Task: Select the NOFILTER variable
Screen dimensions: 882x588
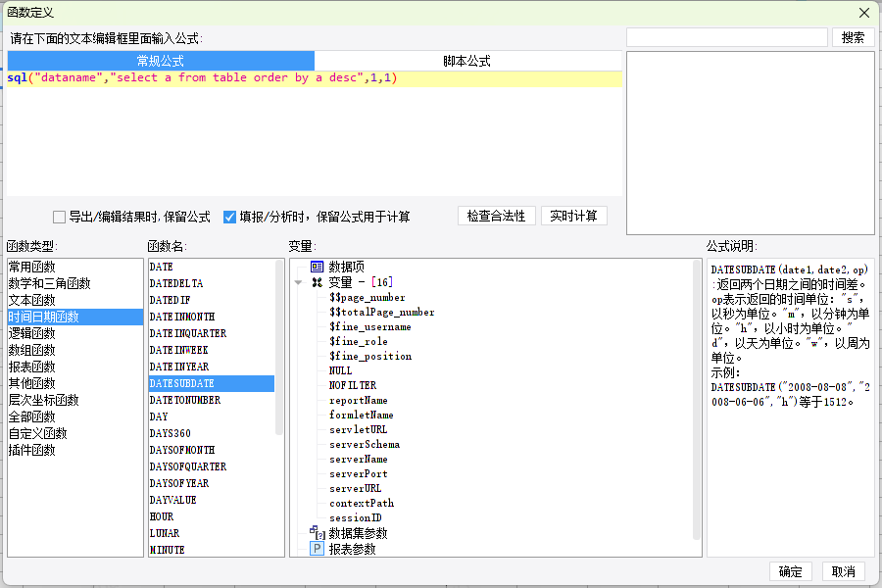Action: [x=353, y=385]
